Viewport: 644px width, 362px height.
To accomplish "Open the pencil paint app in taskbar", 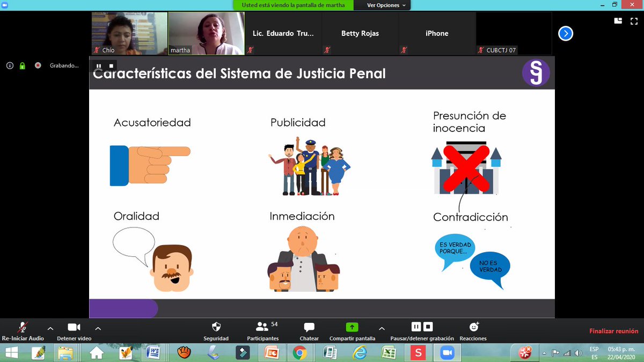I will (x=38, y=352).
